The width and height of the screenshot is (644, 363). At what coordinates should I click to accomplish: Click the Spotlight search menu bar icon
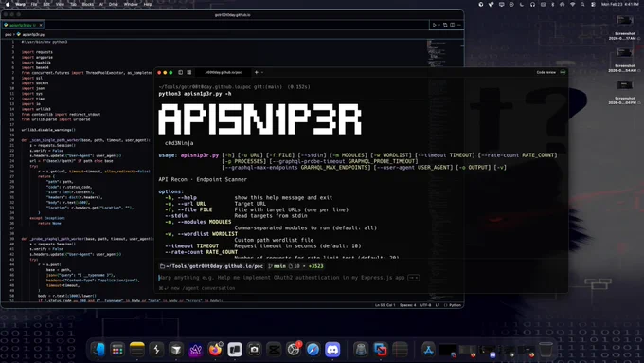582,4
